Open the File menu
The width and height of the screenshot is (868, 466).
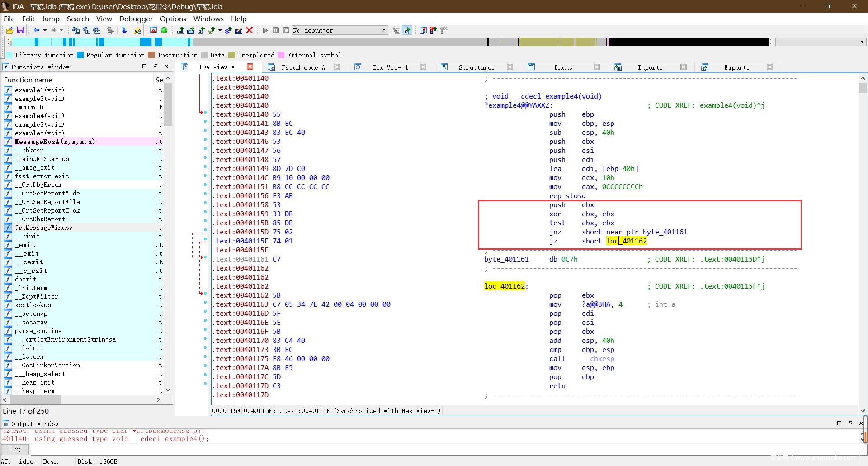(x=9, y=19)
